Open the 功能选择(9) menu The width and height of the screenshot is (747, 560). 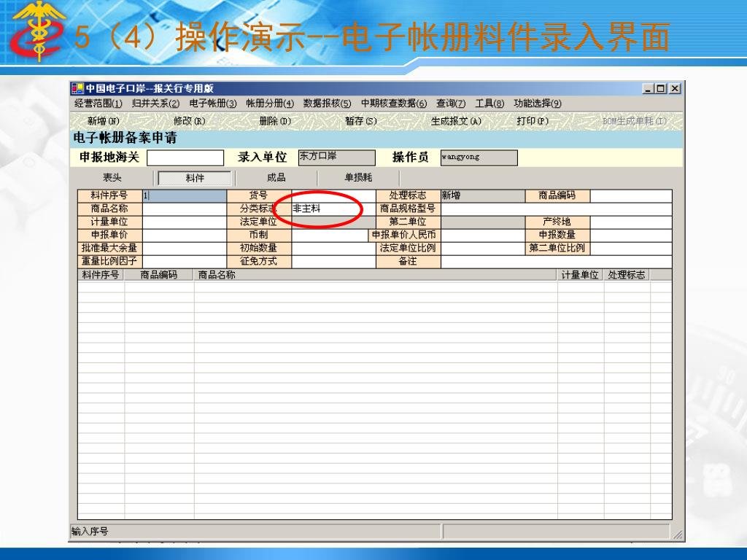pos(538,104)
